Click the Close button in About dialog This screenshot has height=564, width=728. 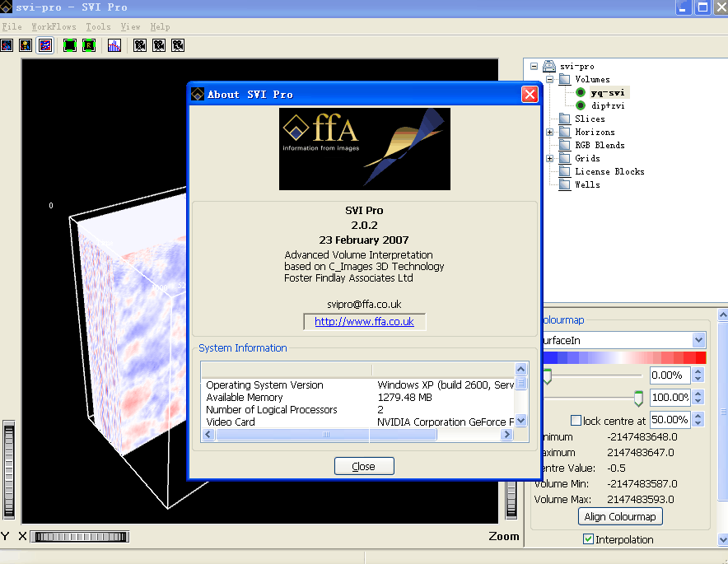point(364,466)
